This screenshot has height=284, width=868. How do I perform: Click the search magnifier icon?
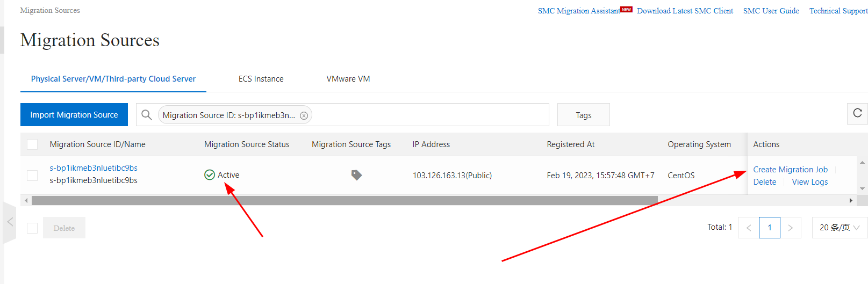[x=146, y=115]
